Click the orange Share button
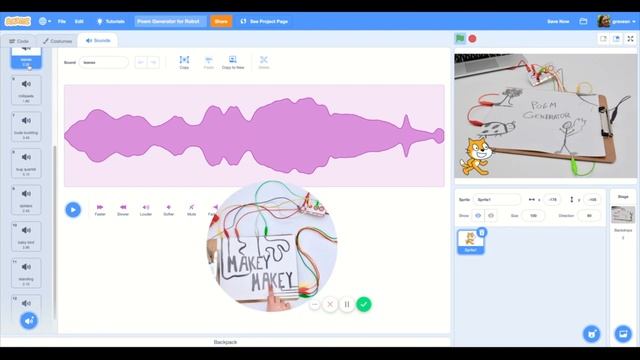Image resolution: width=640 pixels, height=360 pixels. point(221,21)
